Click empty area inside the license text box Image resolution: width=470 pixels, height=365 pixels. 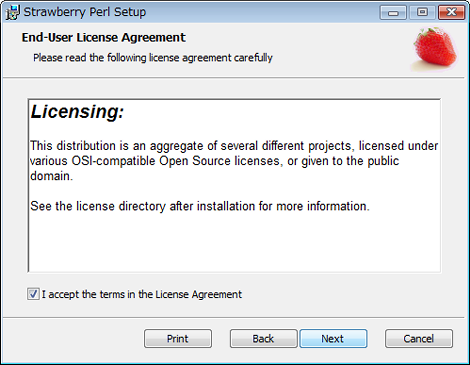[234, 243]
